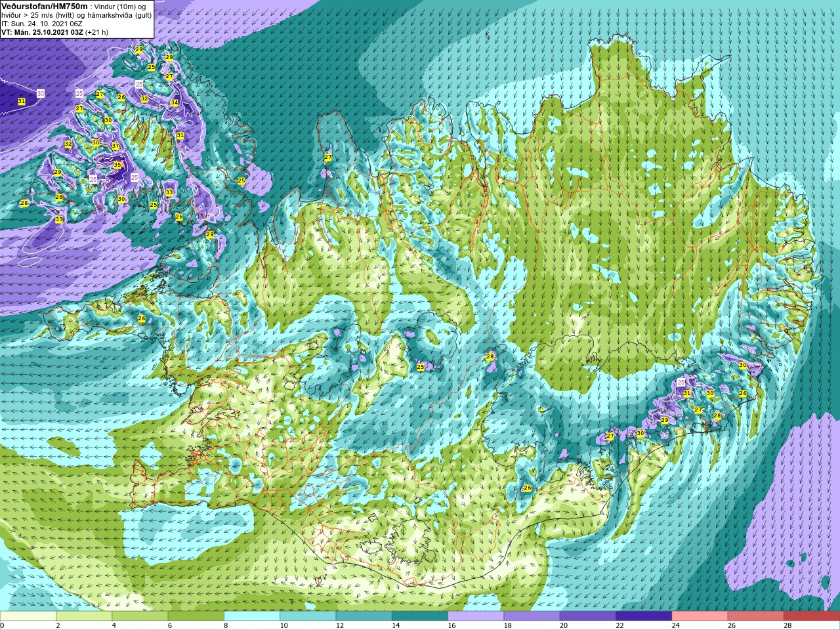Click the 22–24 m/s dark indigo legend swatch
The width and height of the screenshot is (840, 630).
[644, 617]
